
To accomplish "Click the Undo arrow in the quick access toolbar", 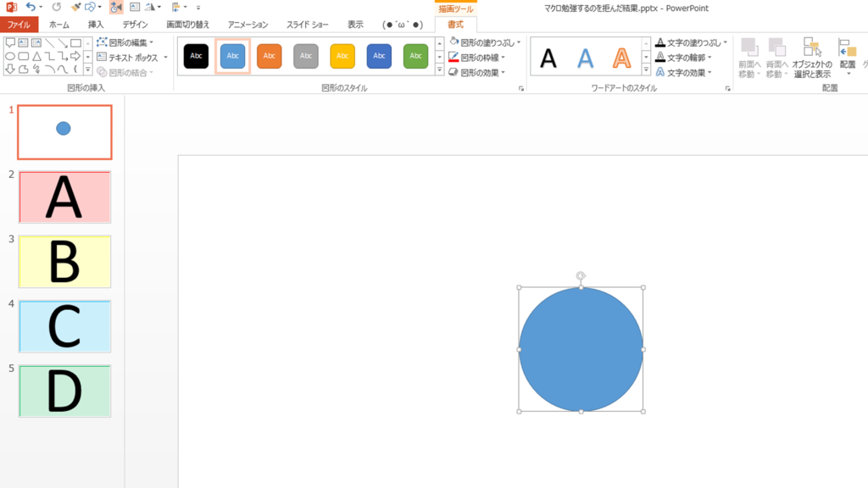I will point(31,7).
